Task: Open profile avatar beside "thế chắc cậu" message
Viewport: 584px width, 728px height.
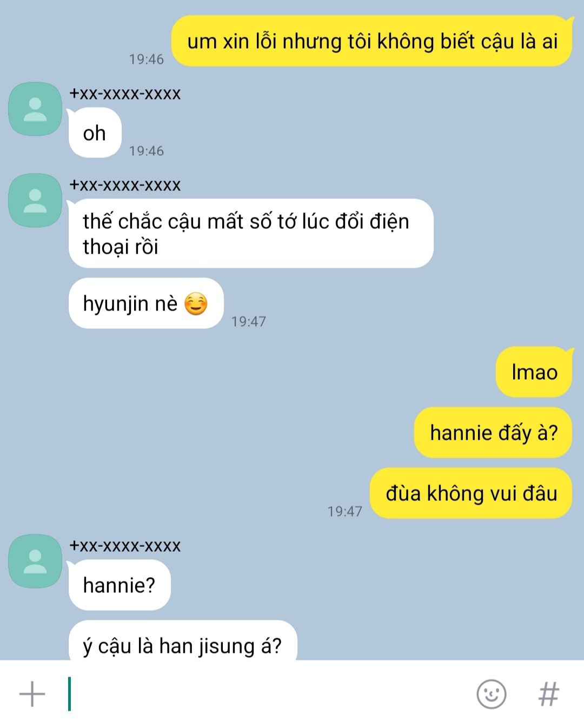Action: click(x=35, y=200)
